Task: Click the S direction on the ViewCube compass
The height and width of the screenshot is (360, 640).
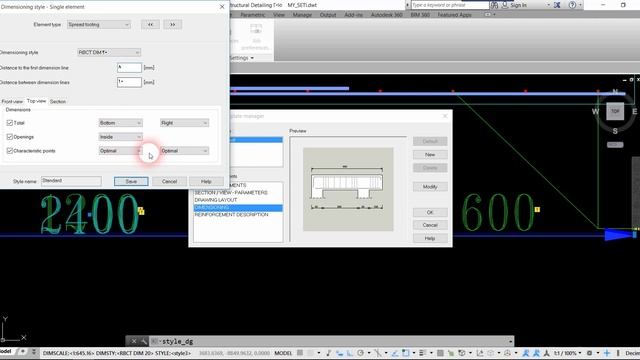Action: (x=615, y=131)
